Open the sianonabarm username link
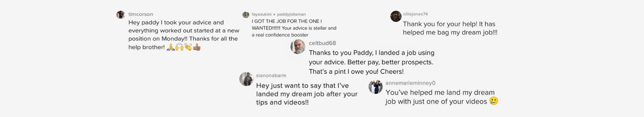Image resolution: width=644 pixels, height=117 pixels. [271, 75]
